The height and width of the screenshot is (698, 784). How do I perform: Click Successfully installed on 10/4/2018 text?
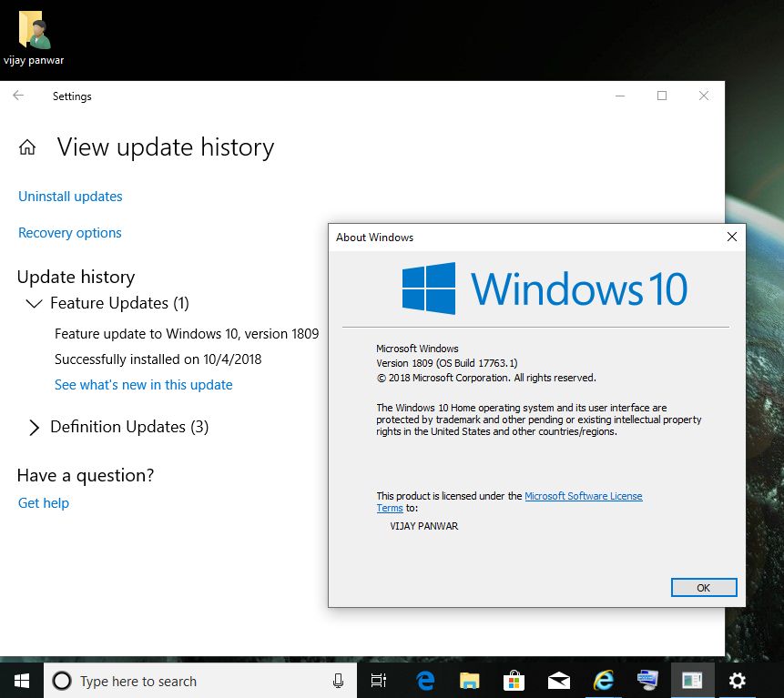point(158,359)
